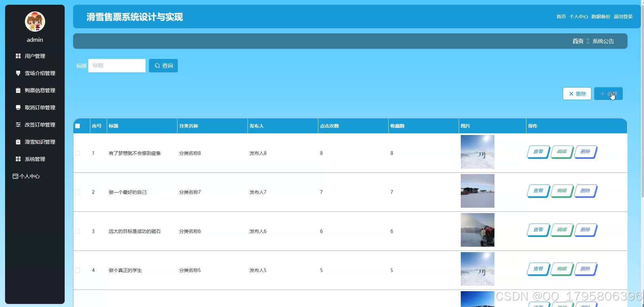This screenshot has height=307, width=644.
Task: Click the 滑雪知识管理 sidebar icon
Action: coord(18,142)
